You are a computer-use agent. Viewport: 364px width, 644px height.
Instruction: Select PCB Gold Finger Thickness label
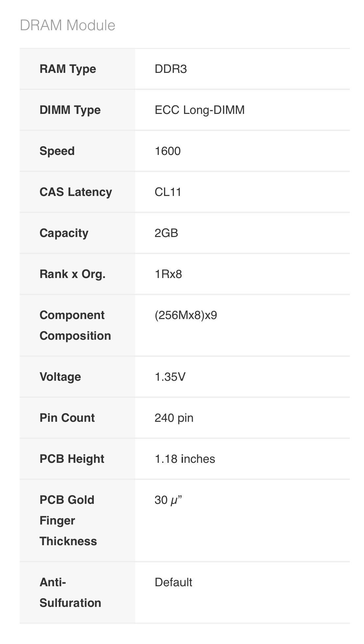coord(68,520)
